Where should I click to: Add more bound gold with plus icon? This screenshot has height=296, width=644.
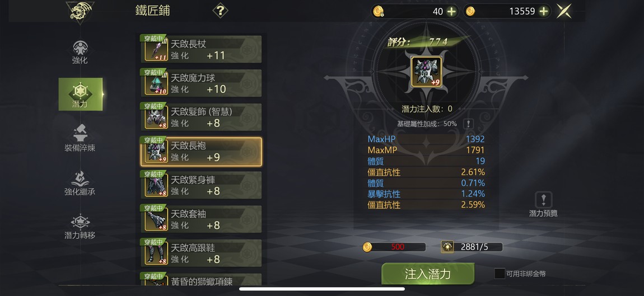pos(451,12)
